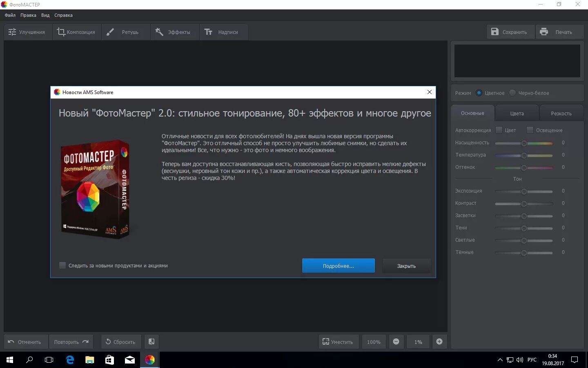Open the Microsoft Store taskbar icon

click(109, 360)
